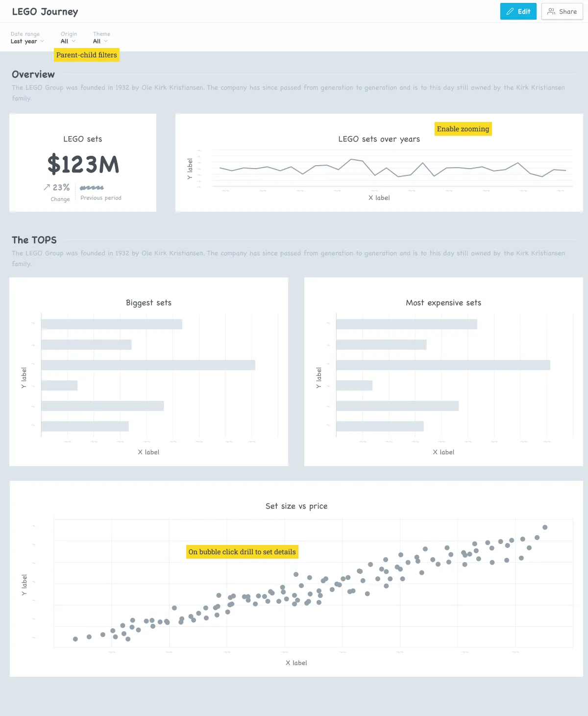Image resolution: width=588 pixels, height=716 pixels.
Task: Click the longest bar in Biggest sets
Action: click(x=147, y=365)
